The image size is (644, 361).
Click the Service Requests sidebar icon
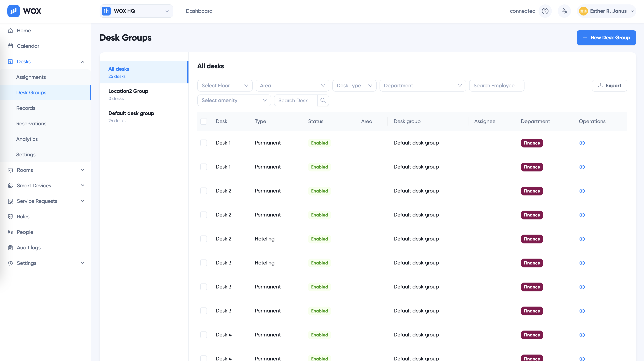10,201
